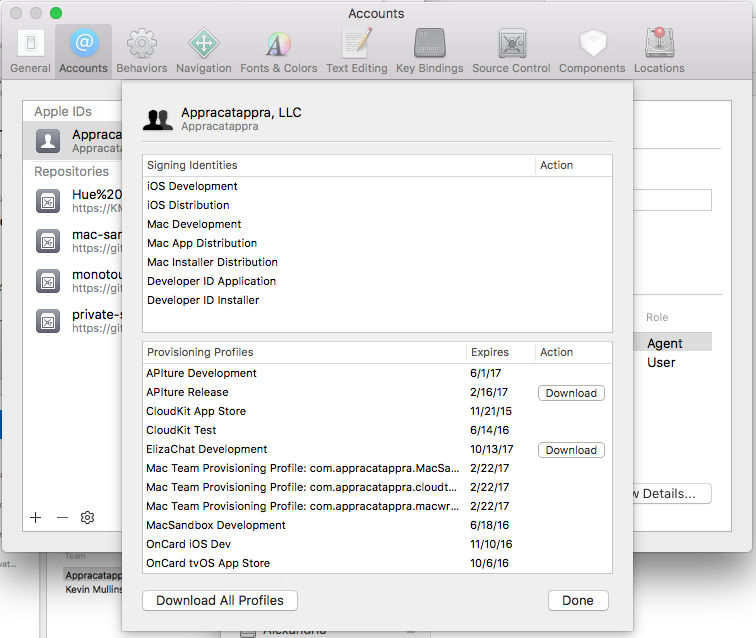Screen dimensions: 756x638
Task: Select the Appracatappra Apple ID account icon
Action: [48, 141]
